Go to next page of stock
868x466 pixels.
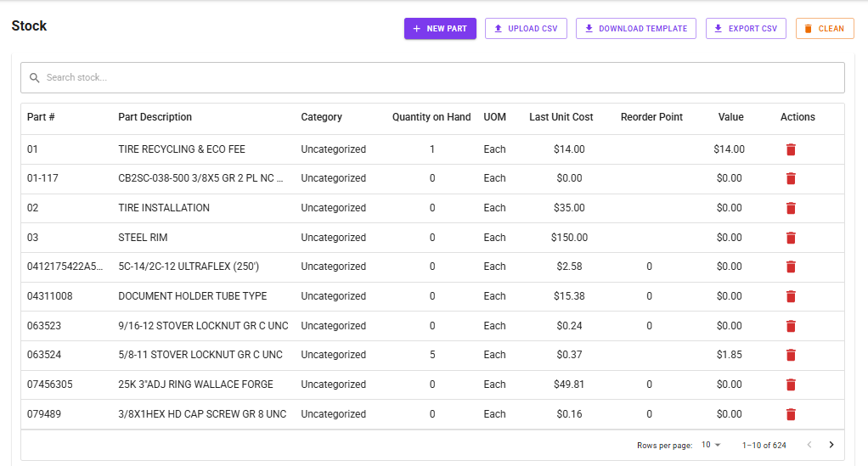coord(831,445)
